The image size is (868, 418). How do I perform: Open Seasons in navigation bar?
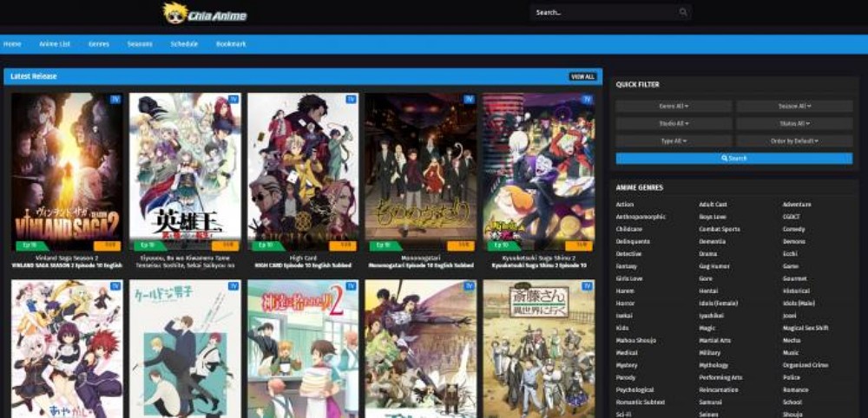pyautogui.click(x=140, y=44)
